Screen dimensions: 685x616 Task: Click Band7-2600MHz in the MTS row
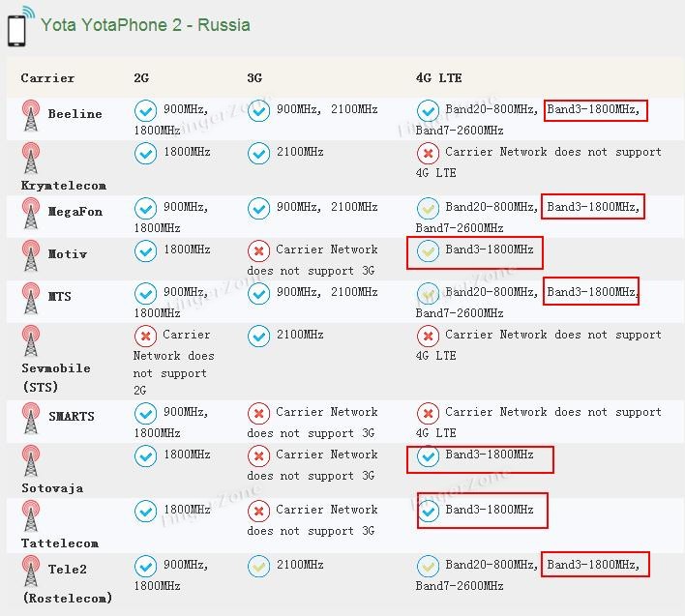tap(460, 313)
